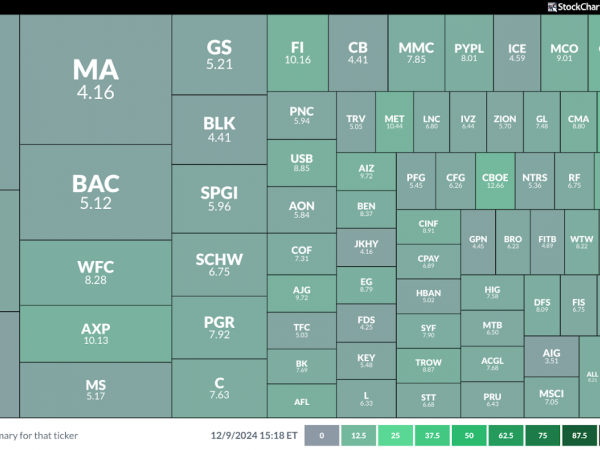Click the PYPL ticker tile
The image size is (600, 450).
click(469, 53)
